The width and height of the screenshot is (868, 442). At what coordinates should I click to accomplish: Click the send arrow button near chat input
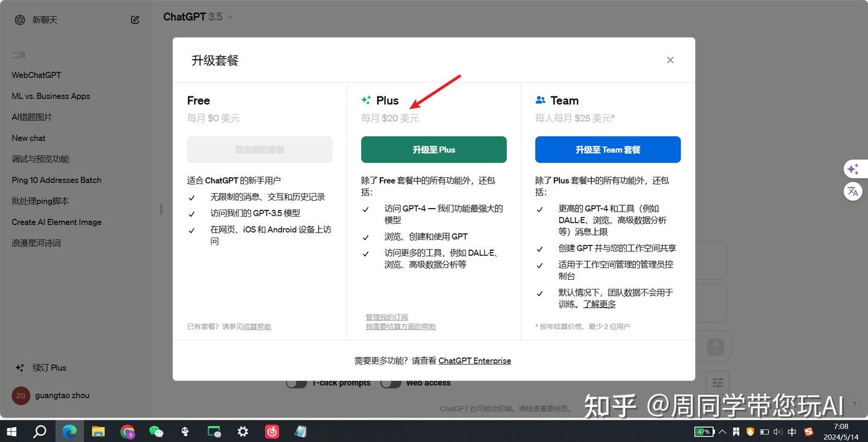point(714,346)
